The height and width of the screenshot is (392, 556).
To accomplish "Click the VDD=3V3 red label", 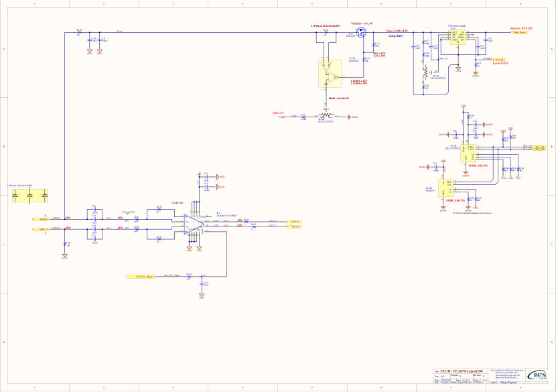I will click(x=278, y=113).
